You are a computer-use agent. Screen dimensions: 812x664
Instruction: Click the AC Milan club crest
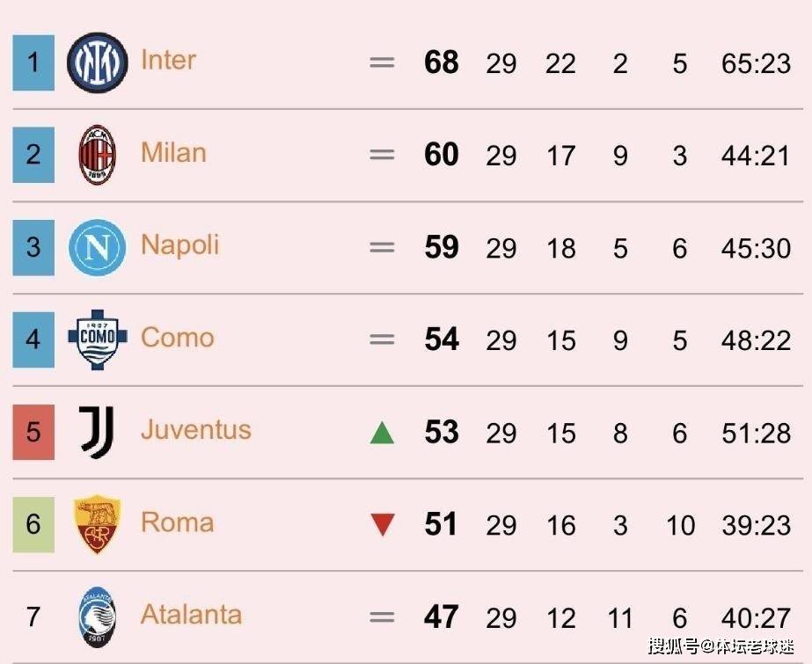pos(98,155)
